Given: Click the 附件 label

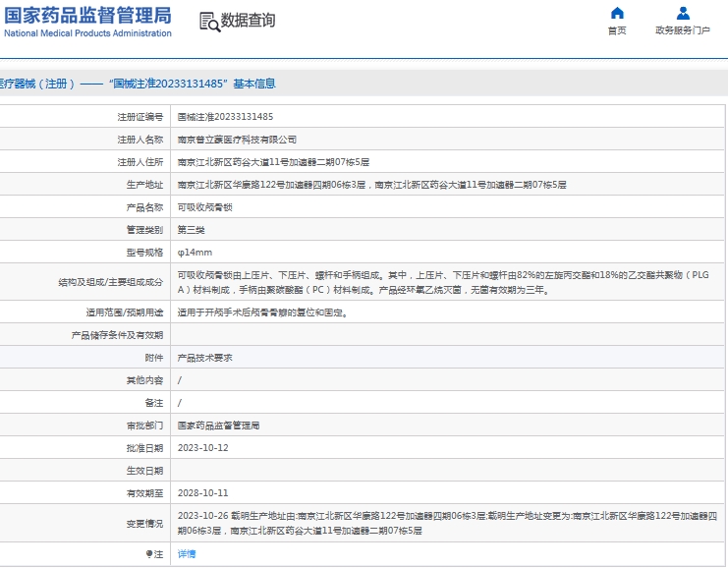Looking at the screenshot, I should 154,358.
